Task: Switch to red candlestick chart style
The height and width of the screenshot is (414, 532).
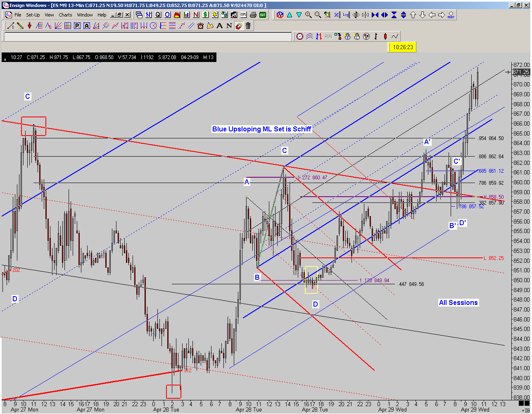Action: pyautogui.click(x=385, y=36)
